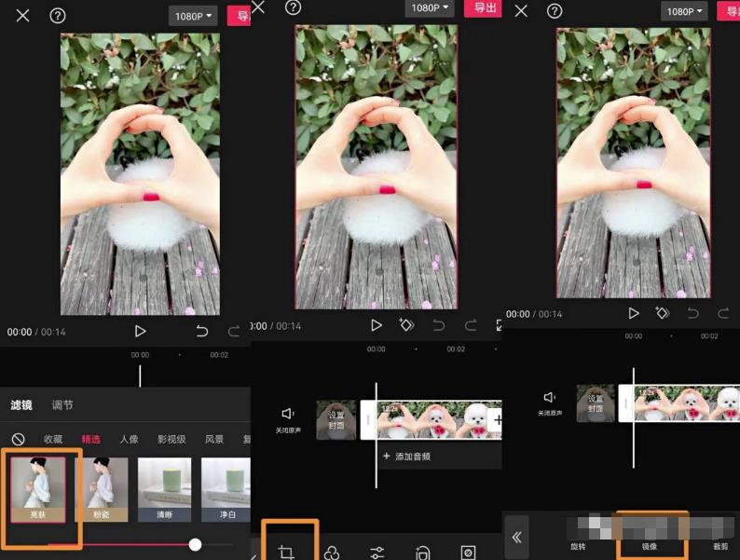Viewport: 740px width, 560px height.
Task: Click the plus button to add a clip
Action: pos(497,420)
